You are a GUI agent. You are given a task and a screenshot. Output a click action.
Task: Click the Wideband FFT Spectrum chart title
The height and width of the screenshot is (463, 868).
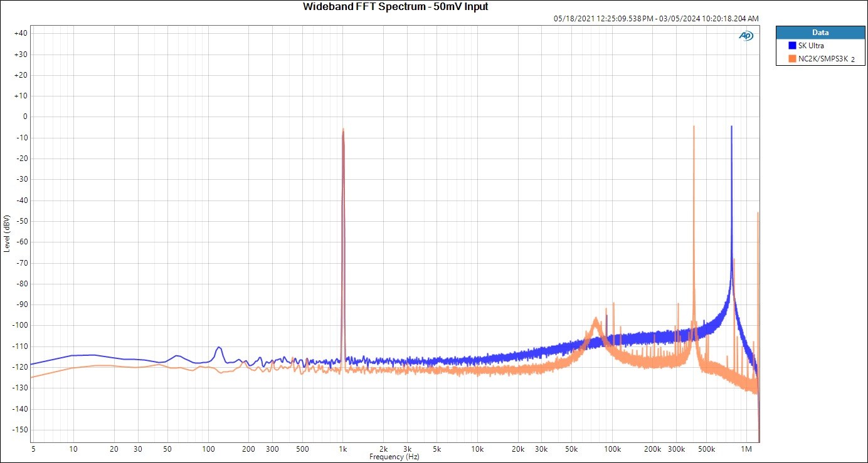click(395, 7)
